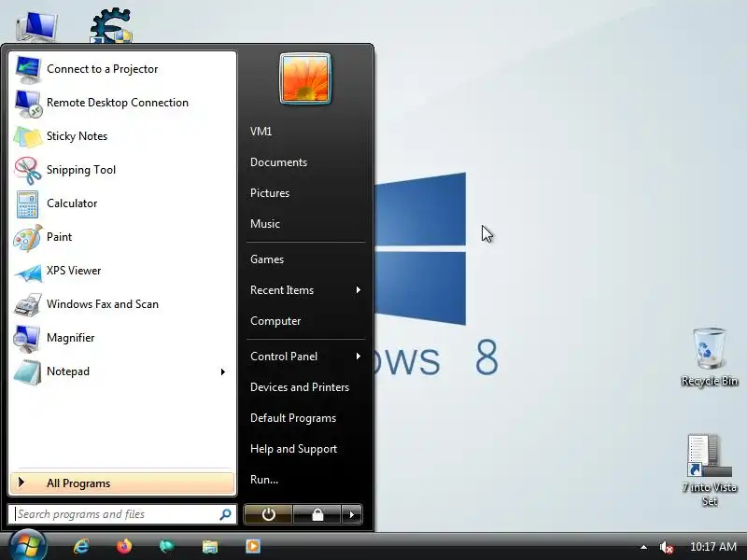Click the Sticky Notes label text

coord(77,136)
